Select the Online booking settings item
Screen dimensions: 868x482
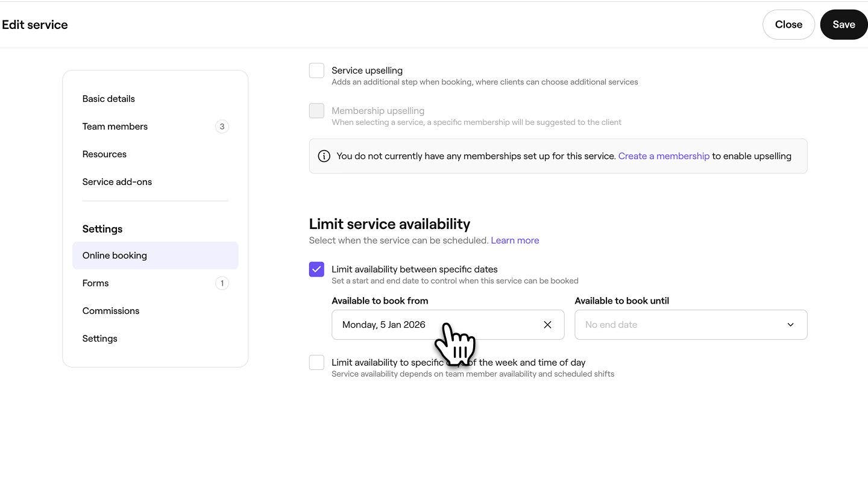(115, 255)
